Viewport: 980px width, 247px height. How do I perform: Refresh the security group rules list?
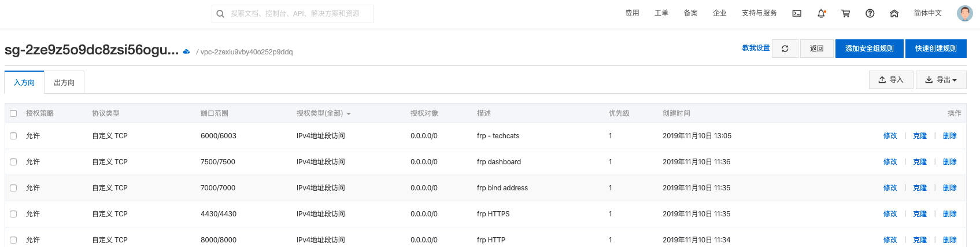click(x=785, y=49)
